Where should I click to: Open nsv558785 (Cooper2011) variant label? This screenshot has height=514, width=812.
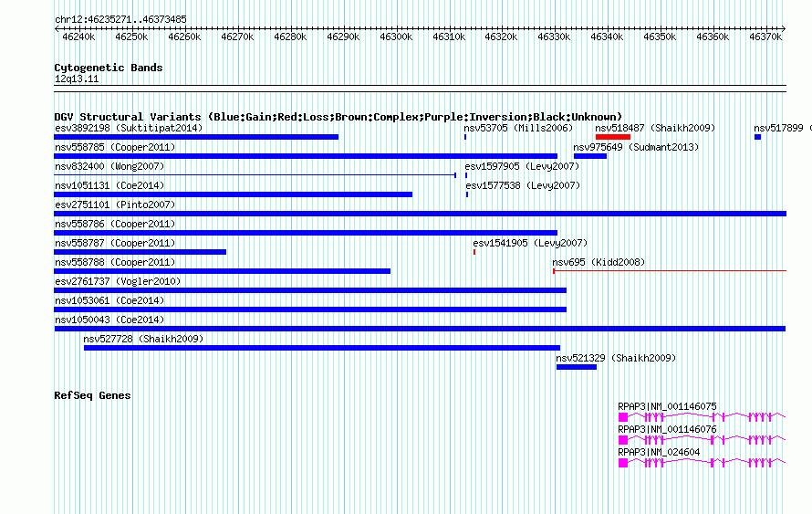coord(115,147)
